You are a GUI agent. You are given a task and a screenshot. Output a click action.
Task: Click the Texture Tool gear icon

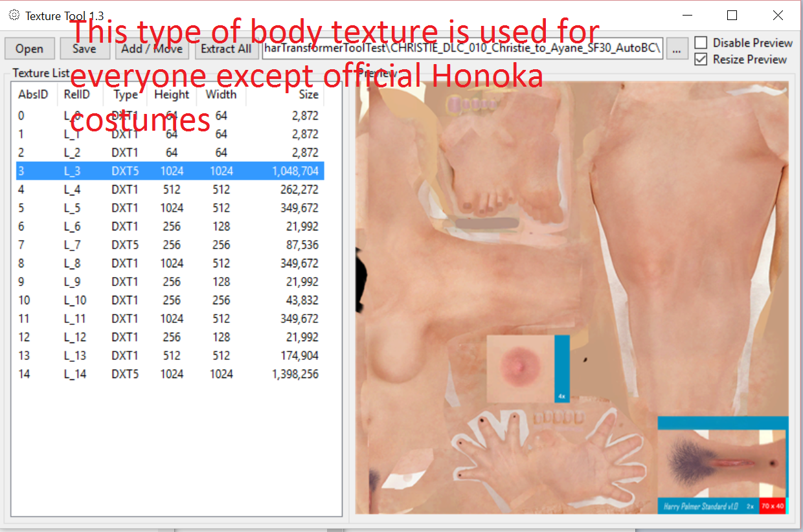click(14, 15)
